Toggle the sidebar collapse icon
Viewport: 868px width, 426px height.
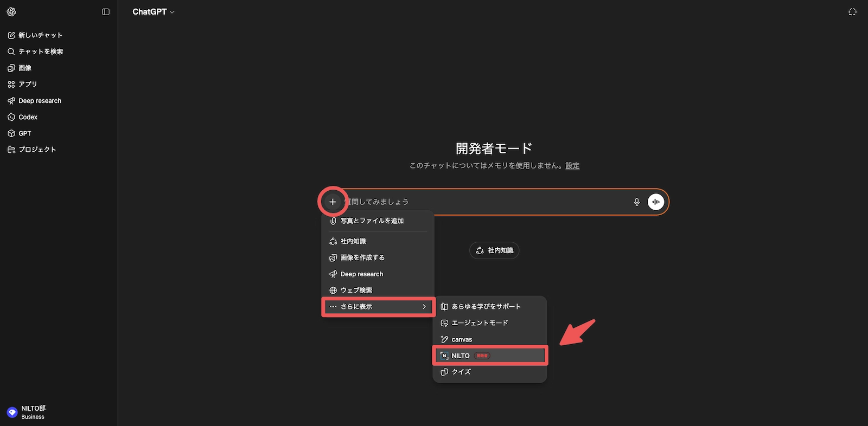click(106, 12)
